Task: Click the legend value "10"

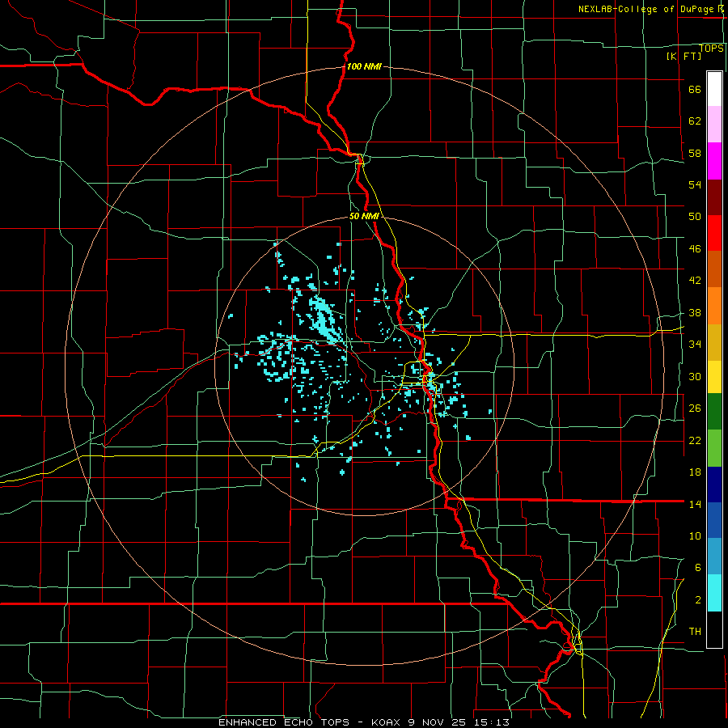Action: (695, 535)
